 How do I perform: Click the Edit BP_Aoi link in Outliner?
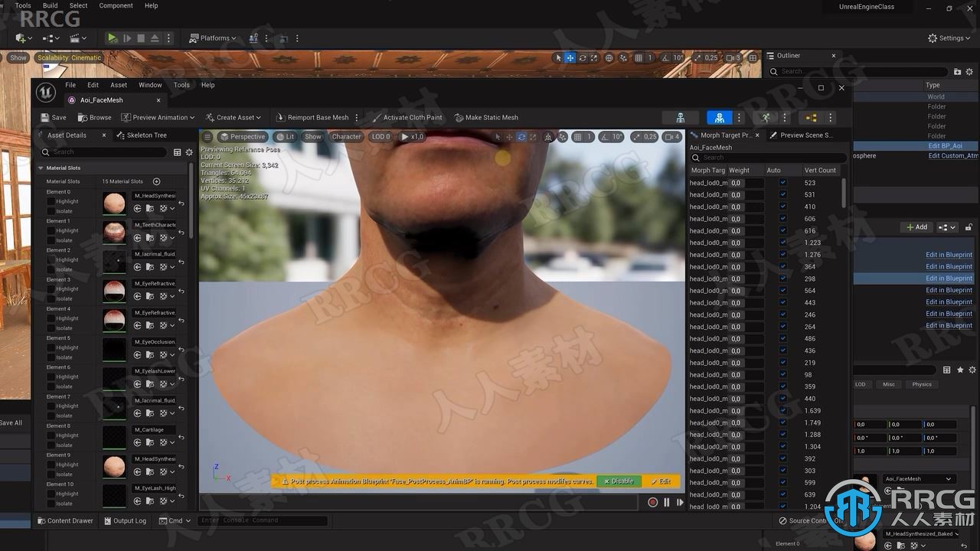point(945,145)
